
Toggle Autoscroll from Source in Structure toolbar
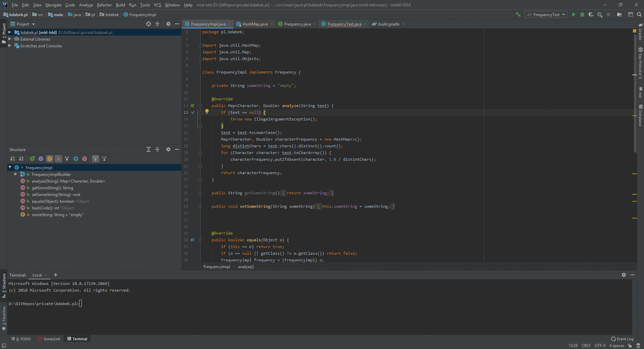[104, 159]
